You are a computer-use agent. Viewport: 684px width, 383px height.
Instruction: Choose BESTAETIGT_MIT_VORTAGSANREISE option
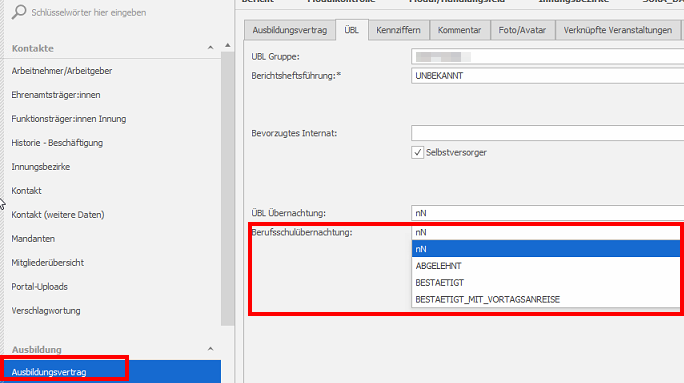tap(546, 300)
